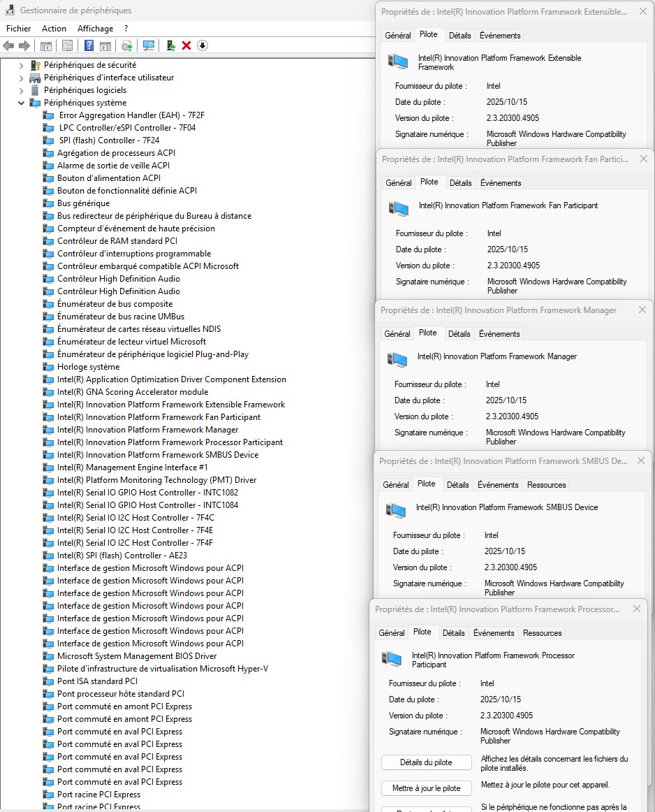
Task: Collapse the Périphériques système category
Action: coord(22,103)
